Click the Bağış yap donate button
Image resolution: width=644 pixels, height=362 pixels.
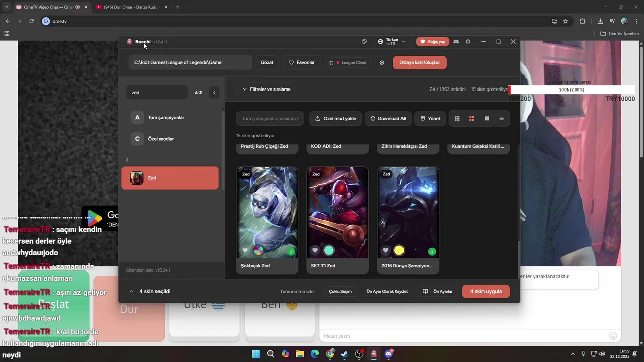[x=433, y=42]
